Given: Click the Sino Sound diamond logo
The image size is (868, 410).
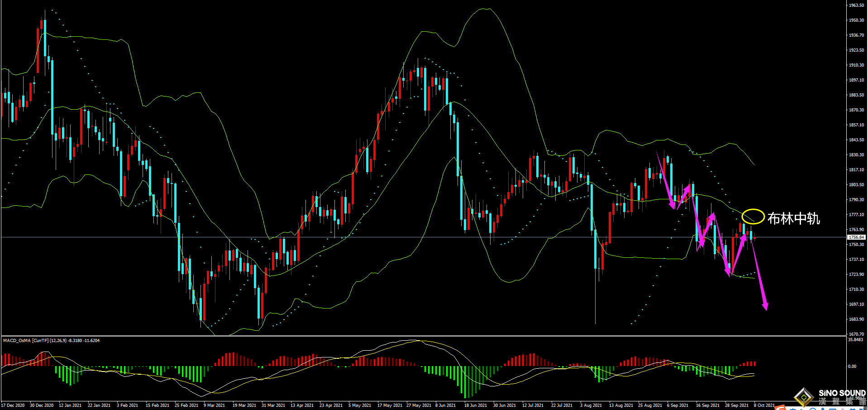Looking at the screenshot, I should click(804, 397).
